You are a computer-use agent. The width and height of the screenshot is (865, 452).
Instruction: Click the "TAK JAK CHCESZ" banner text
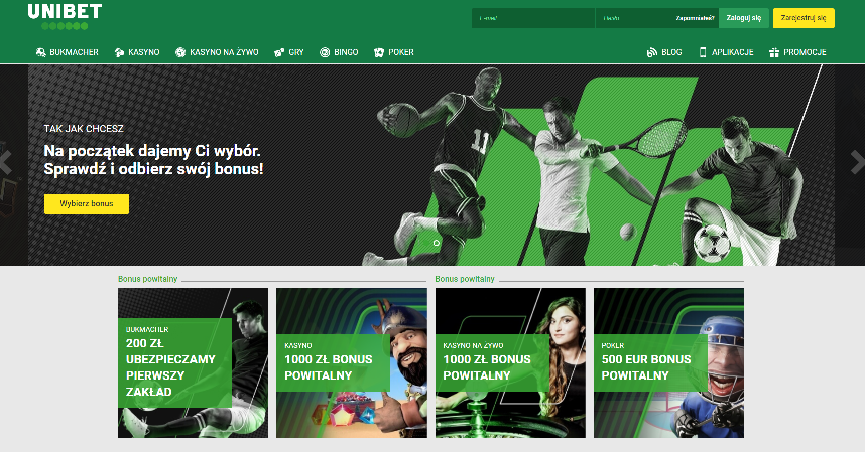84,129
